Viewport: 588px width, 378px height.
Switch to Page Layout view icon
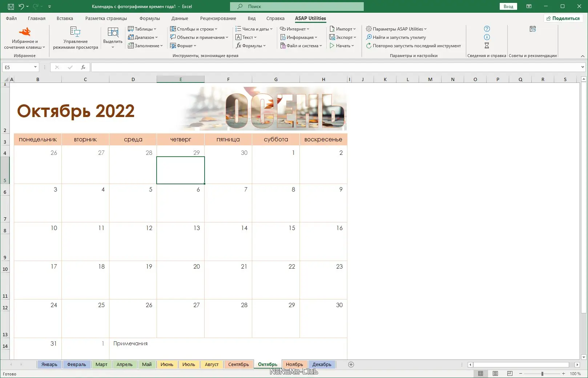point(495,374)
